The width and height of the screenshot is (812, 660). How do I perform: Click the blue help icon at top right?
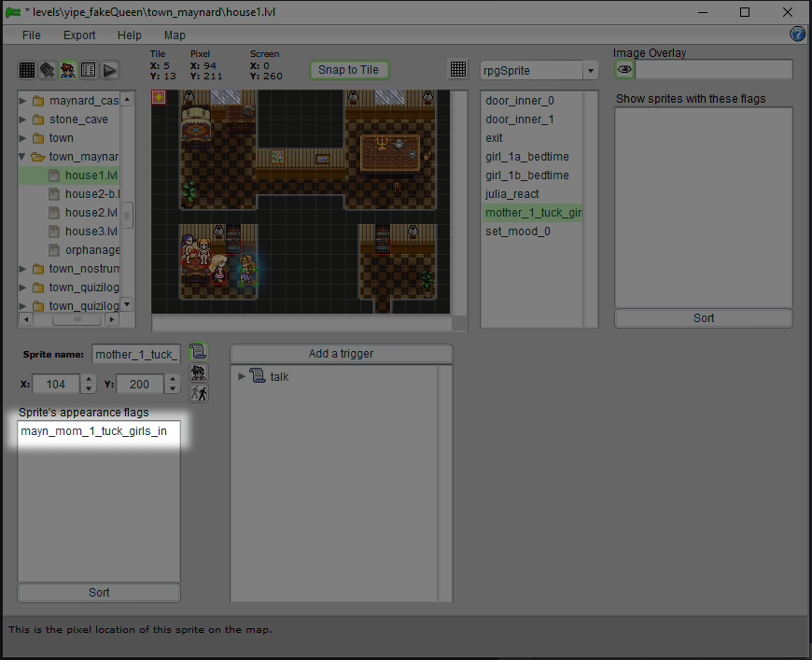tap(797, 35)
